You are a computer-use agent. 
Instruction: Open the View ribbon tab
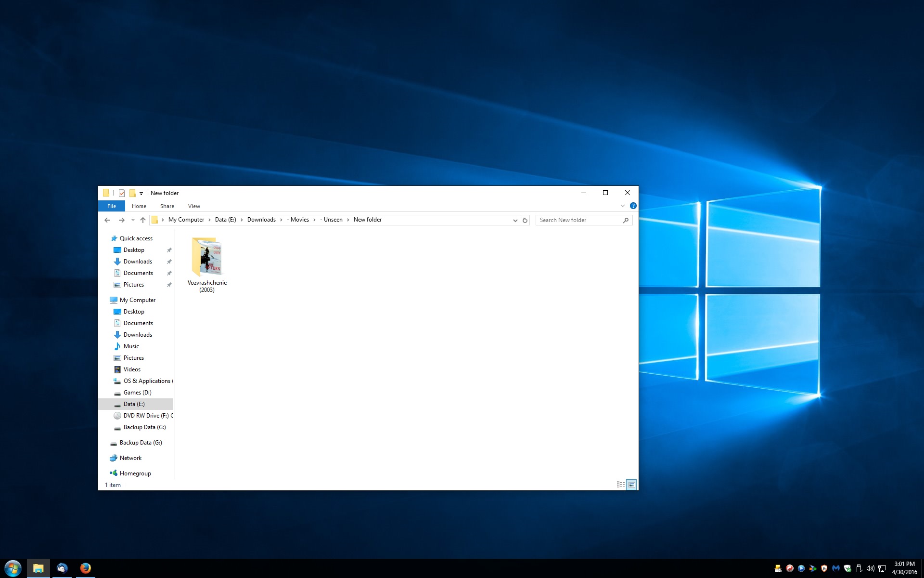coord(194,206)
